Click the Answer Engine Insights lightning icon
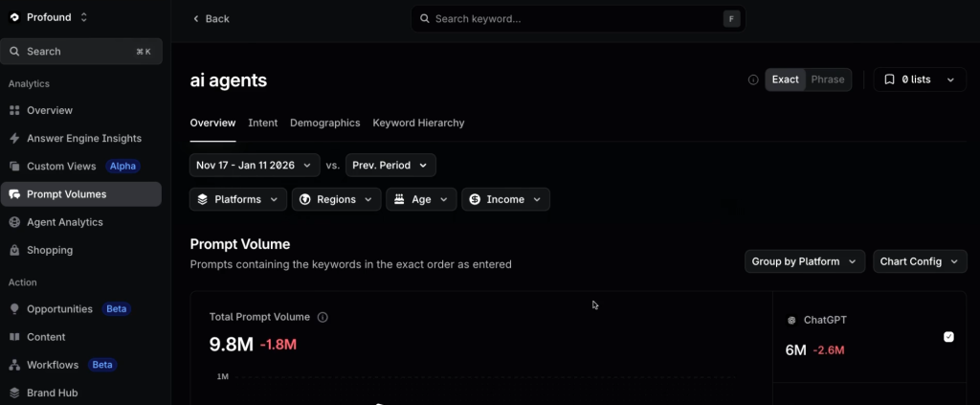The image size is (980, 405). pos(14,138)
